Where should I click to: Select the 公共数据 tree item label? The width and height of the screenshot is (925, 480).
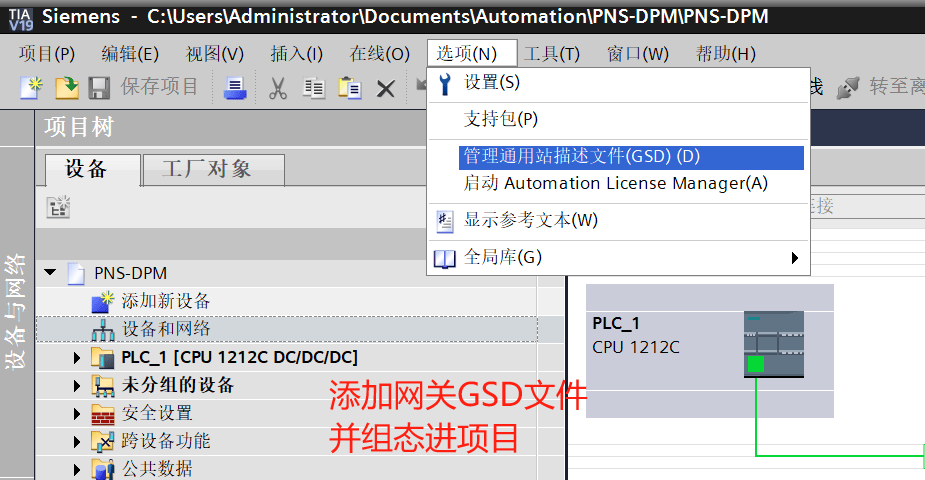pyautogui.click(x=157, y=469)
